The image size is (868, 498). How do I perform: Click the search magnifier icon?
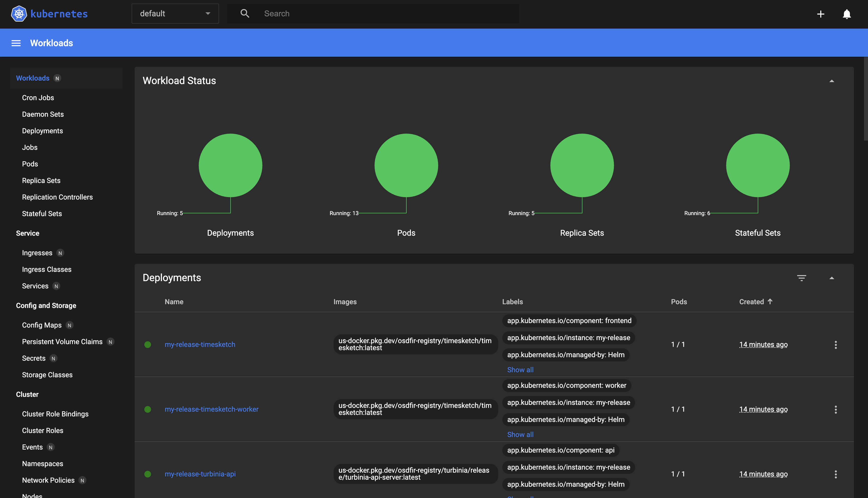point(245,13)
